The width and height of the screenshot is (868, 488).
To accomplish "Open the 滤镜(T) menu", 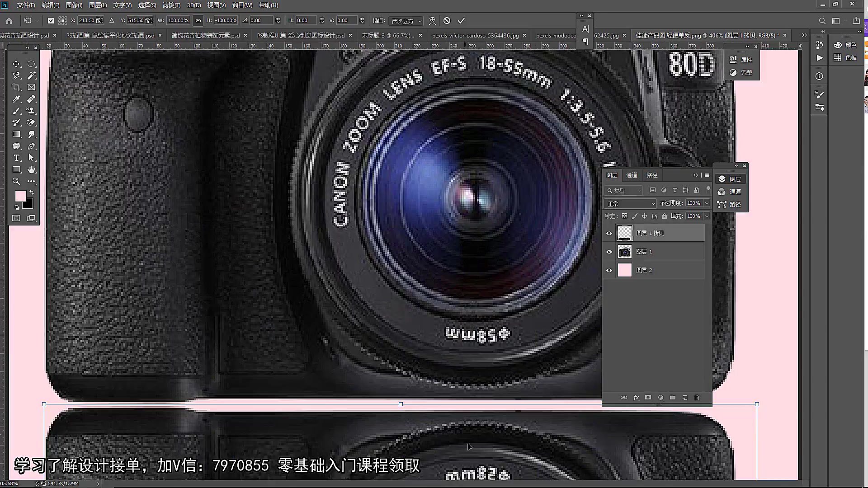I will pos(171,5).
